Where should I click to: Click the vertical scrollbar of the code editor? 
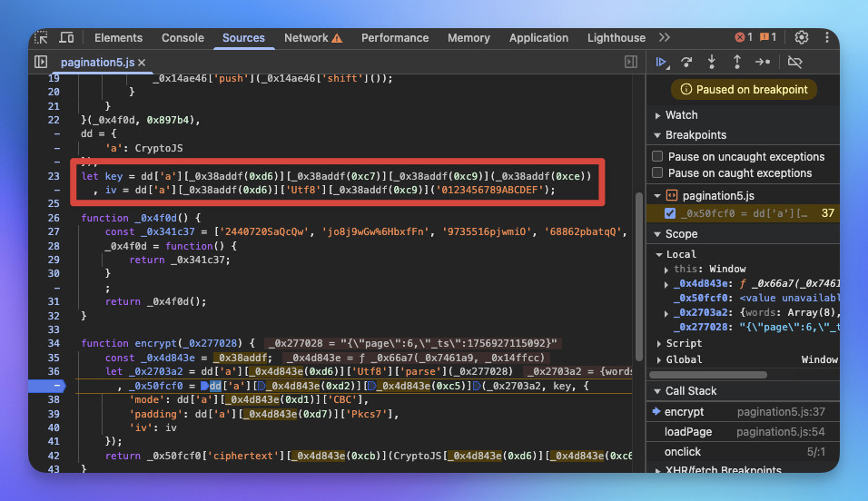coord(639,276)
